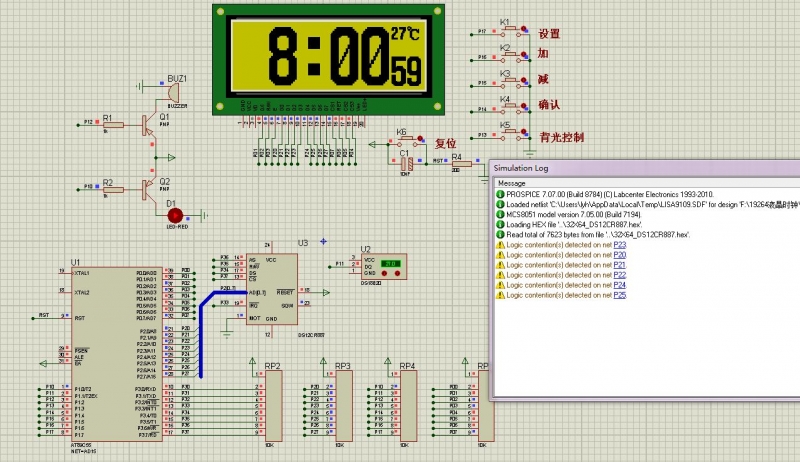Screen dimensions: 800x462
Task: Follow the P20 net contention link
Action: 619,254
